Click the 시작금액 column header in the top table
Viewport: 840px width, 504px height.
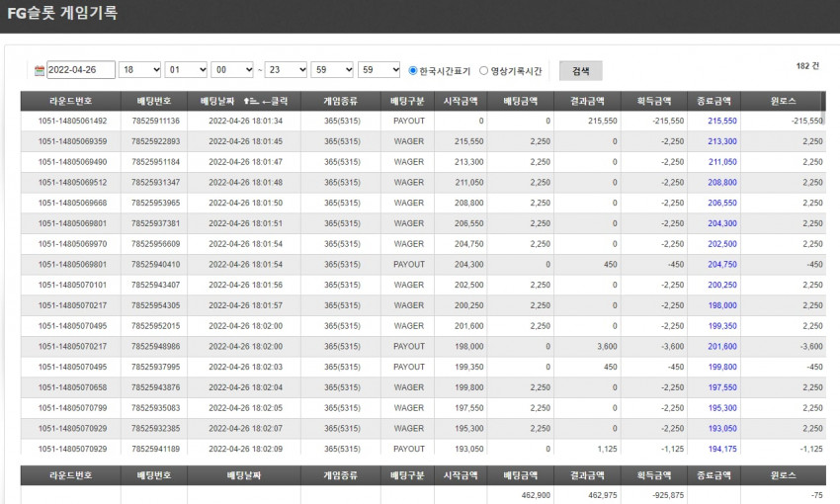(461, 101)
